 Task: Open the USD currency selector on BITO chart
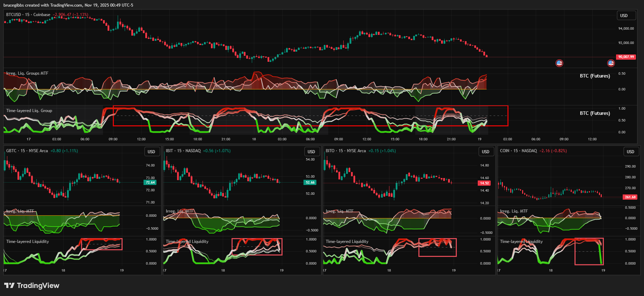pyautogui.click(x=485, y=152)
